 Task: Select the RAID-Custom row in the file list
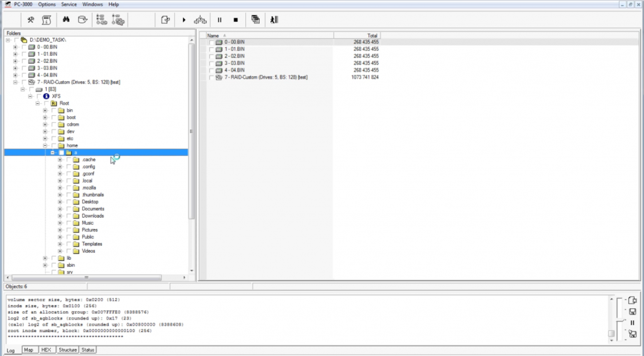(265, 77)
